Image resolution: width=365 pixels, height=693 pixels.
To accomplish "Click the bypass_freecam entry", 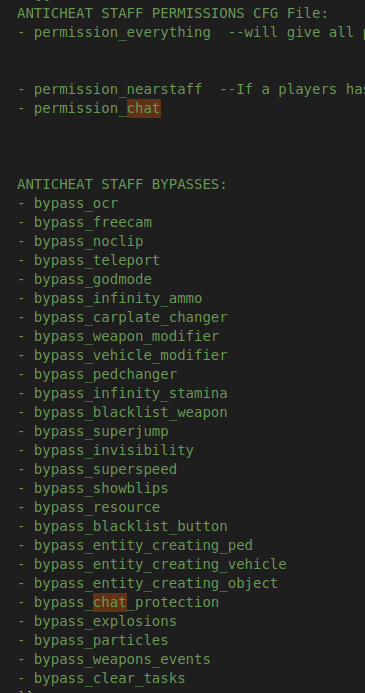I will tap(93, 222).
